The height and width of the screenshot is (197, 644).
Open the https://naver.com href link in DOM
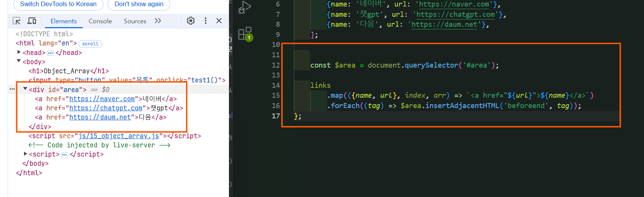(x=102, y=99)
